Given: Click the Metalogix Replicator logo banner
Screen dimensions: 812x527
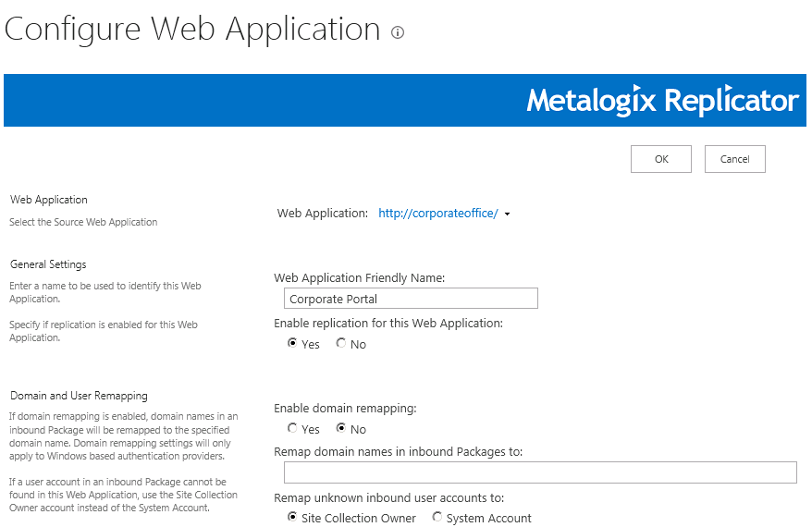Looking at the screenshot, I should (662, 101).
